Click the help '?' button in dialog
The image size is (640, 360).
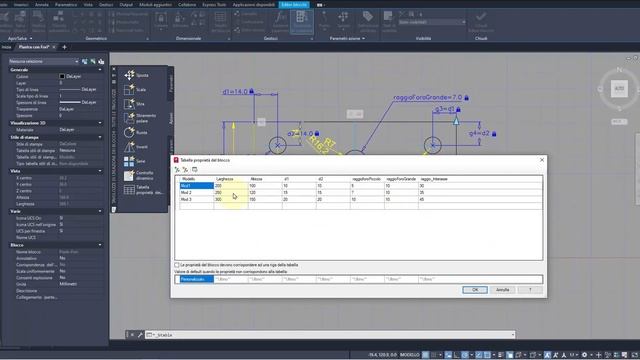tap(530, 290)
